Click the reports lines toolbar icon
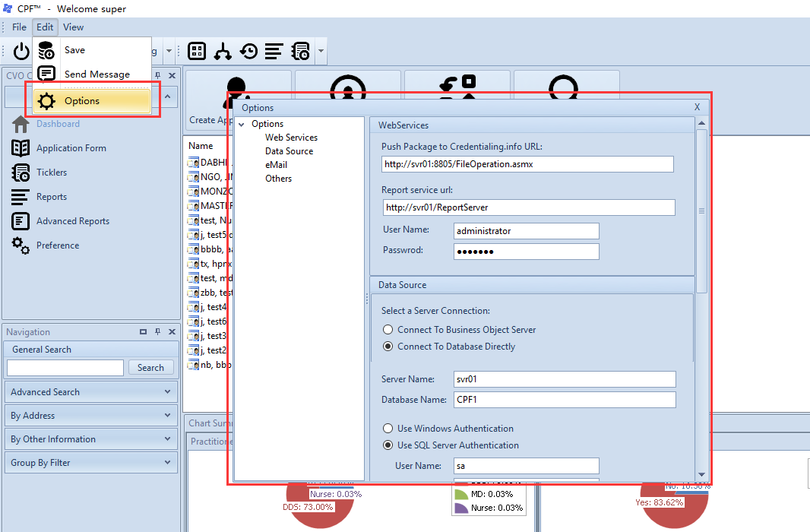 pos(274,51)
